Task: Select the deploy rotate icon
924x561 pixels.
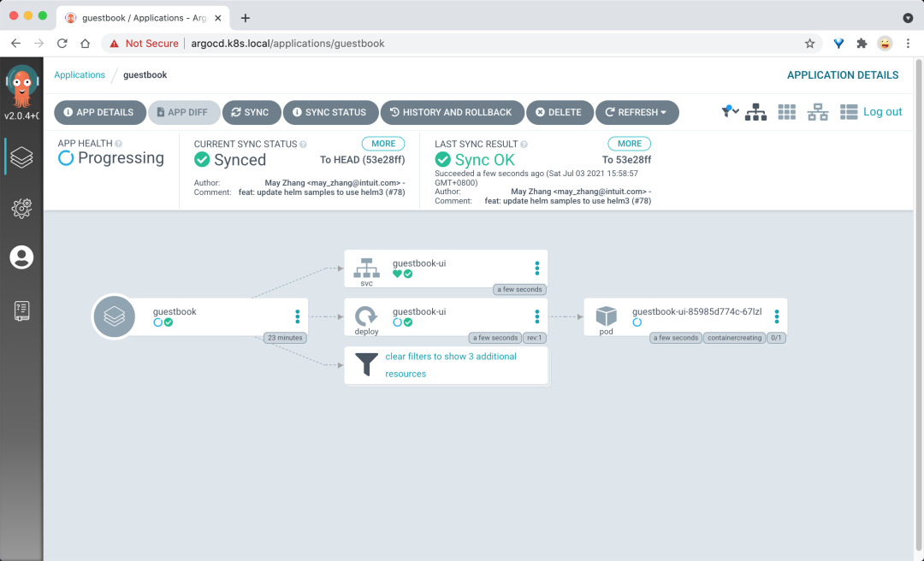Action: (366, 316)
